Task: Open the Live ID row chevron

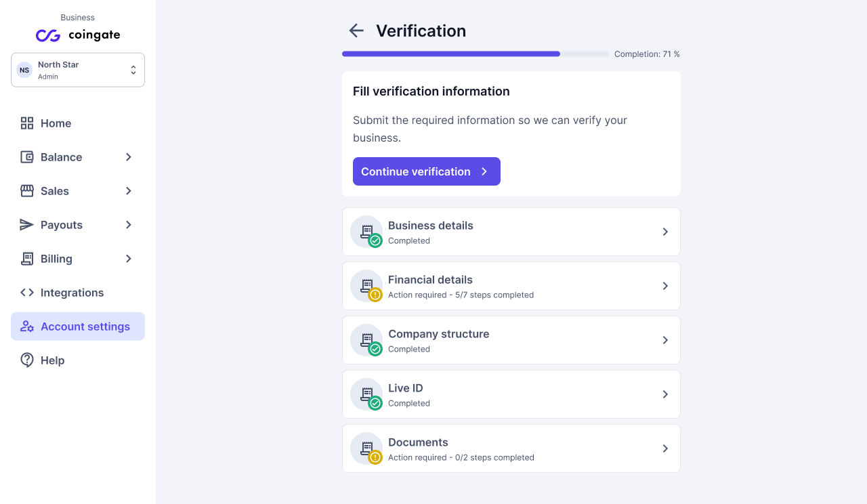Action: pos(665,394)
